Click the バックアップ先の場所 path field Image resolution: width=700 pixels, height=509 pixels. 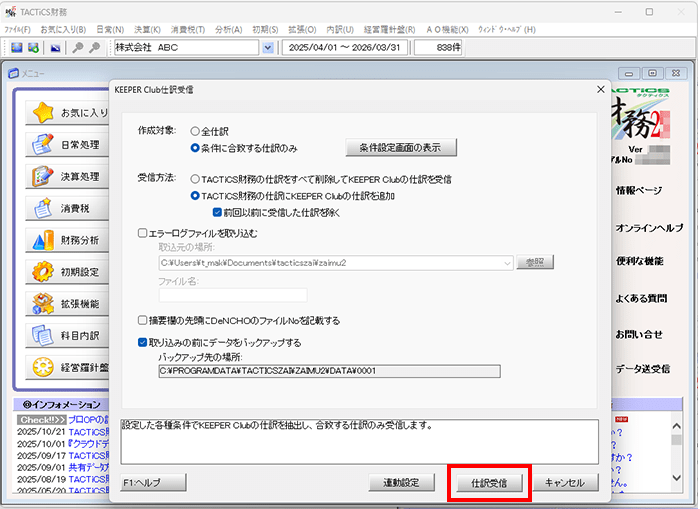329,371
